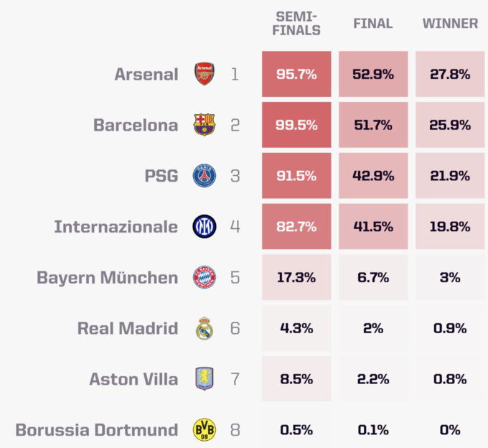Click the Bayern München club crest
The image size is (488, 448).
[205, 277]
